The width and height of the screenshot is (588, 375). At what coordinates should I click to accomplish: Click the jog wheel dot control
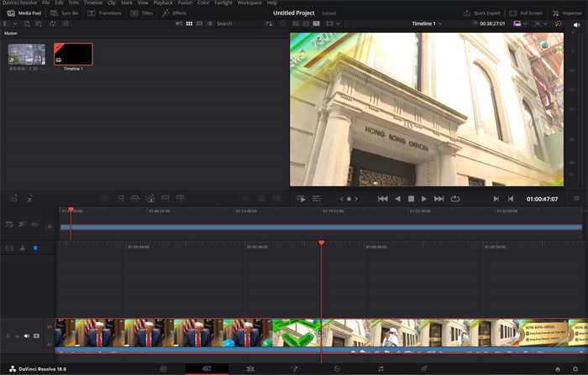tap(349, 199)
